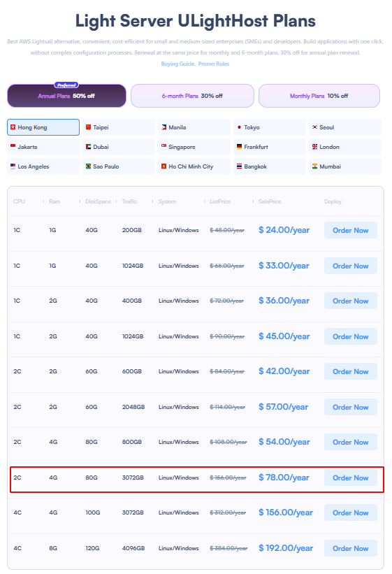Select Jakarta location
Image resolution: width=392 pixels, height=574 pixels.
pos(43,147)
